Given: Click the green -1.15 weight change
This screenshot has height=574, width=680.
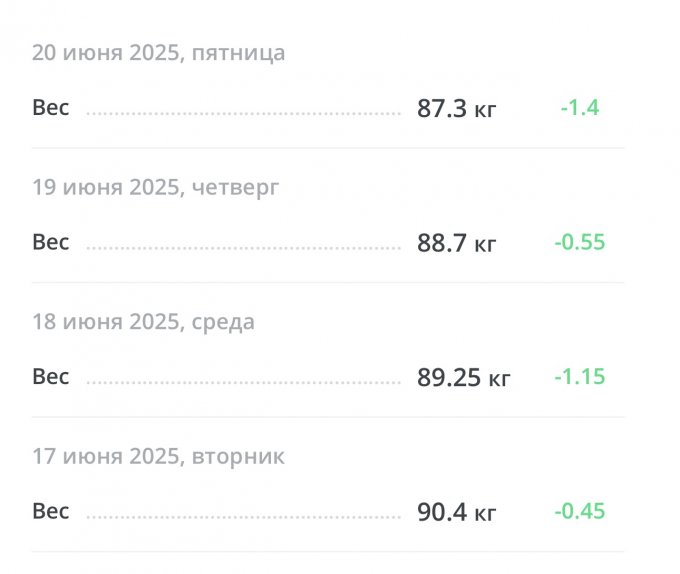Looking at the screenshot, I should 579,378.
